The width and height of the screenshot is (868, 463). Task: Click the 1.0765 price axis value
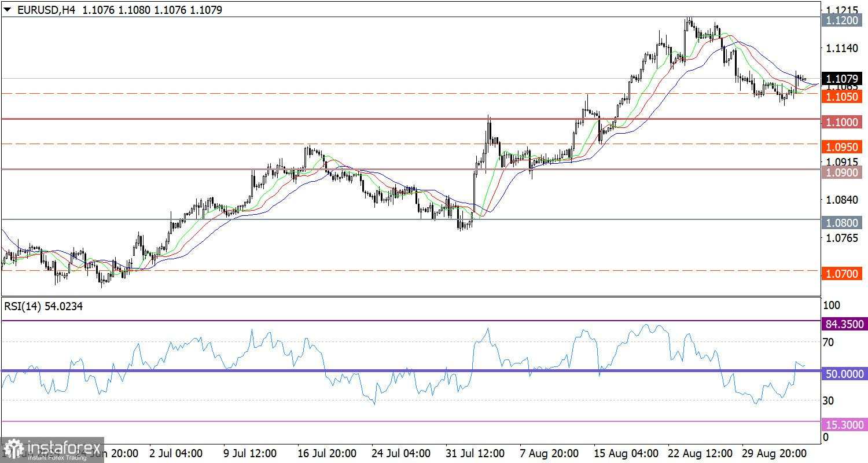point(841,238)
